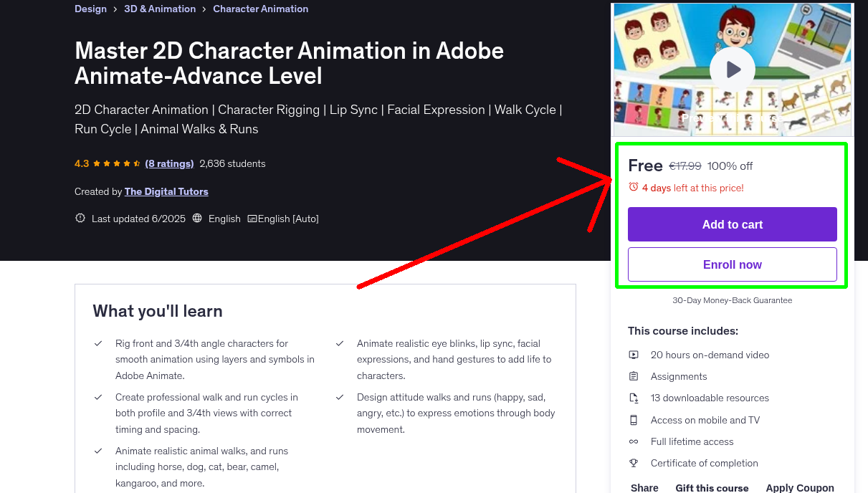
Task: Open the 8 ratings link
Action: [x=169, y=163]
